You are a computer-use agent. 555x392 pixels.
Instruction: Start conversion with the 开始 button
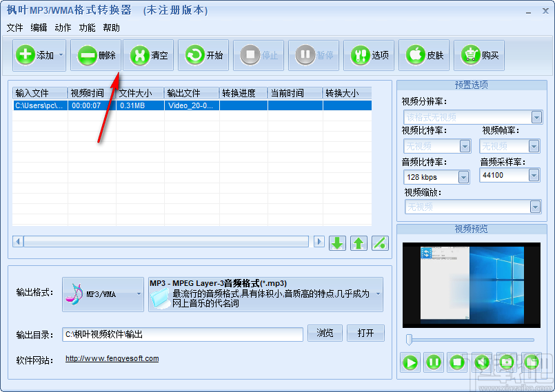[x=203, y=55]
